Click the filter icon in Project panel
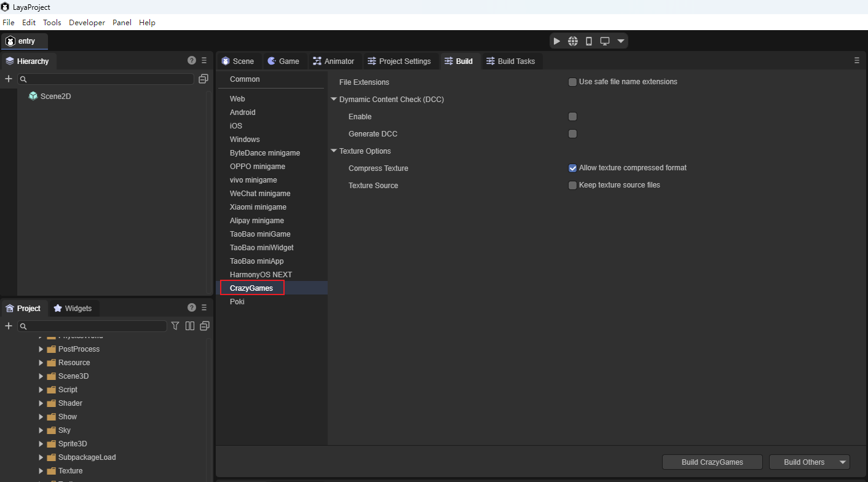The height and width of the screenshot is (482, 868). coord(175,326)
